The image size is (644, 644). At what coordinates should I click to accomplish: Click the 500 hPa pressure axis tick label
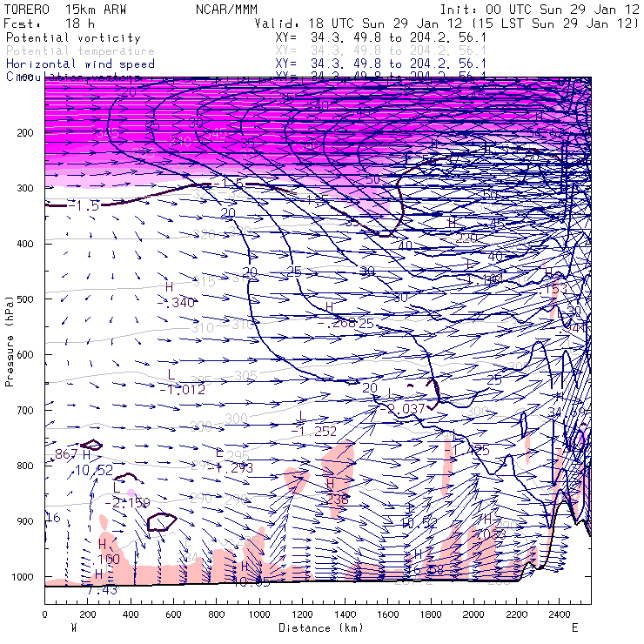click(x=24, y=299)
